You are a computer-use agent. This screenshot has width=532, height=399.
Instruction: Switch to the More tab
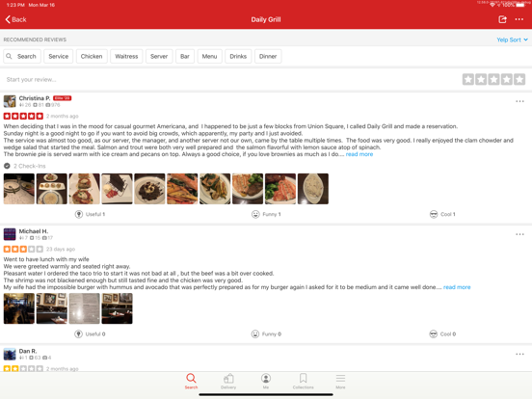pyautogui.click(x=340, y=381)
